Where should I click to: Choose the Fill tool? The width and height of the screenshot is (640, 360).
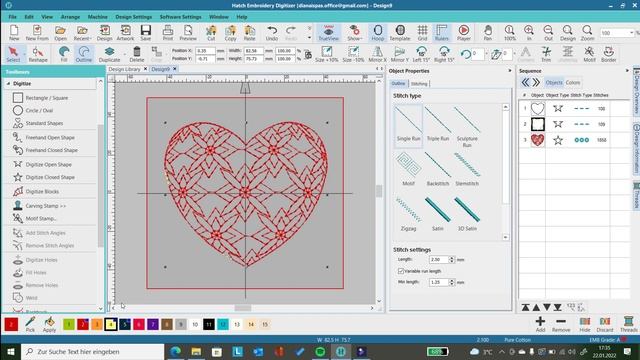[64, 54]
